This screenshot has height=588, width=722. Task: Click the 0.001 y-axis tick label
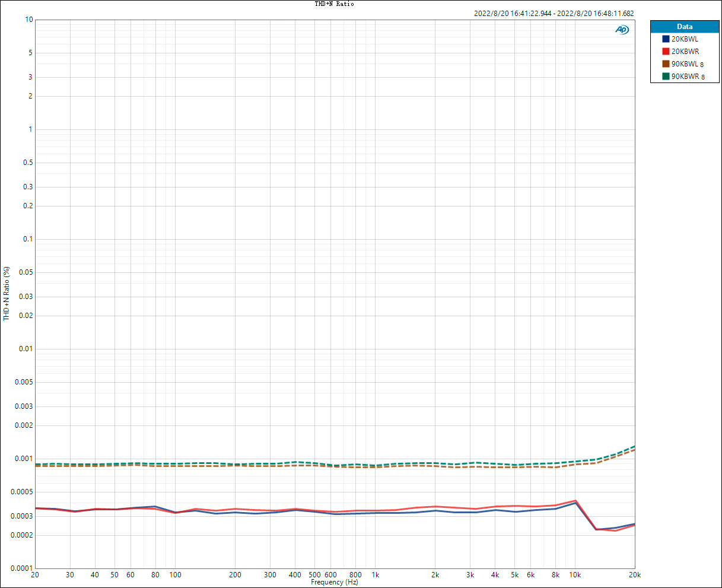pyautogui.click(x=24, y=459)
